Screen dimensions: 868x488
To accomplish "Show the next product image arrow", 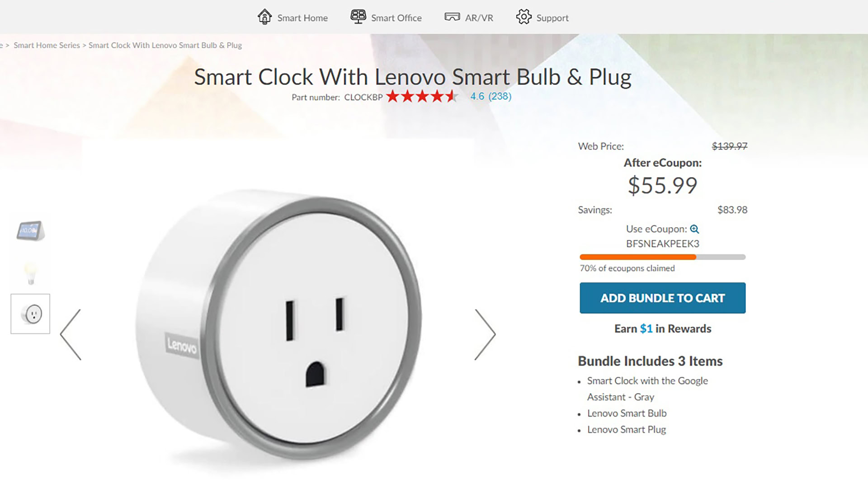I will point(485,334).
